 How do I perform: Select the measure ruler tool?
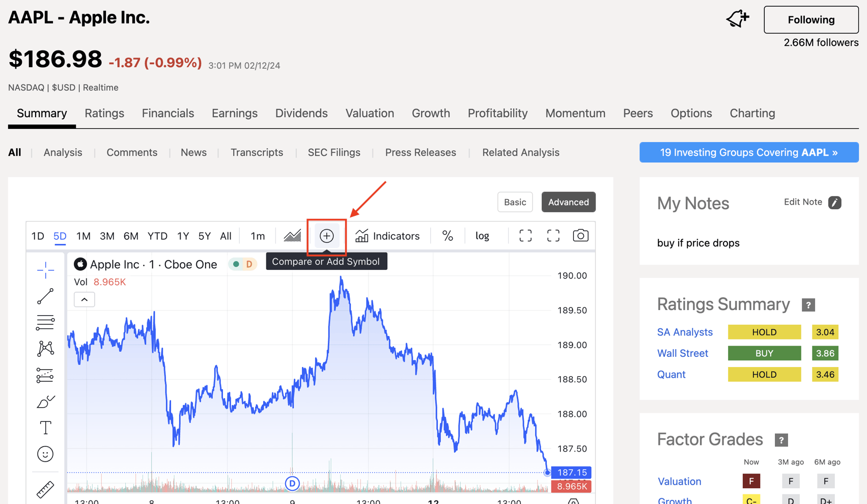click(45, 489)
